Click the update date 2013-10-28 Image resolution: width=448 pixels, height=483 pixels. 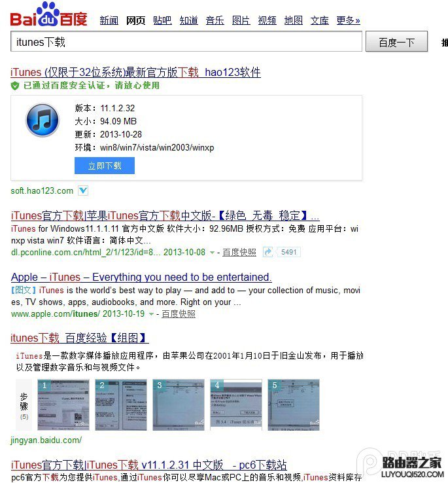click(x=121, y=134)
